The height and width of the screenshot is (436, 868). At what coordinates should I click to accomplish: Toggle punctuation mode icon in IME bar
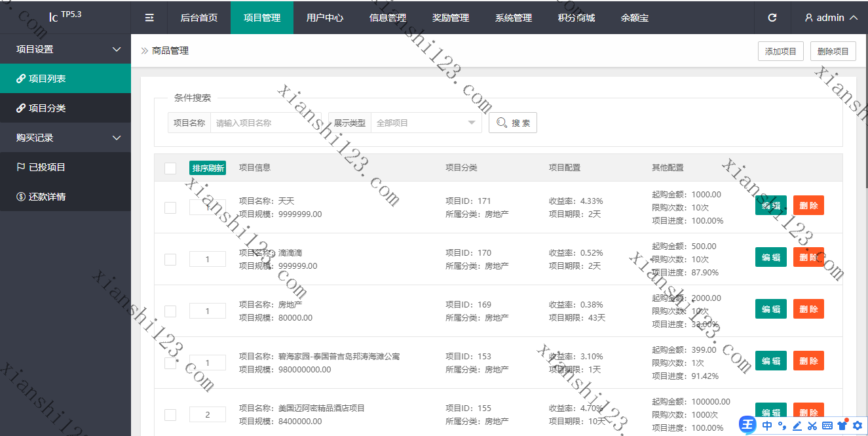[x=782, y=426]
